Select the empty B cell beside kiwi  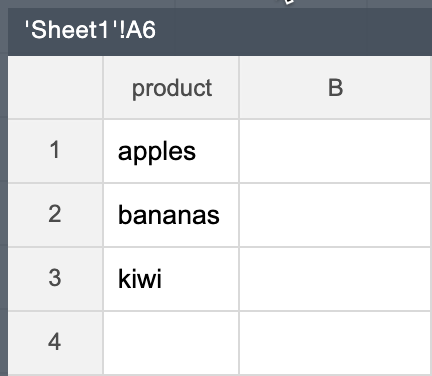point(335,279)
